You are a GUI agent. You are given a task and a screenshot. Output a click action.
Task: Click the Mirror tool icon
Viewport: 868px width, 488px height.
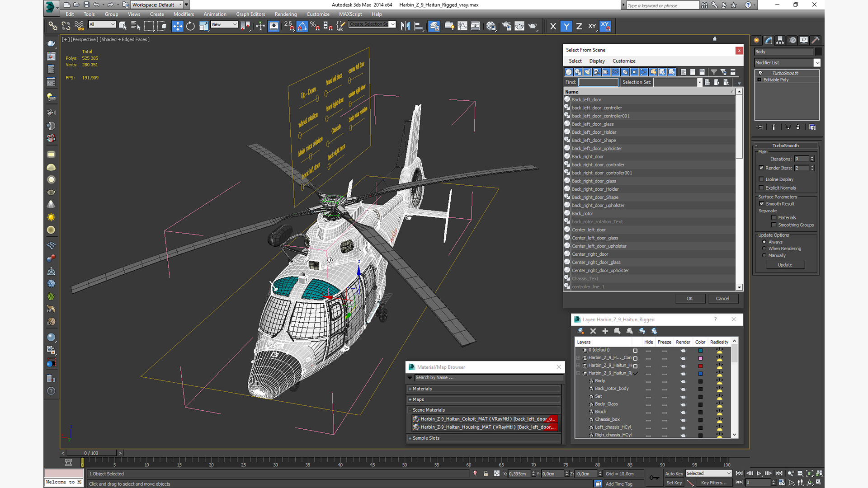(x=406, y=26)
